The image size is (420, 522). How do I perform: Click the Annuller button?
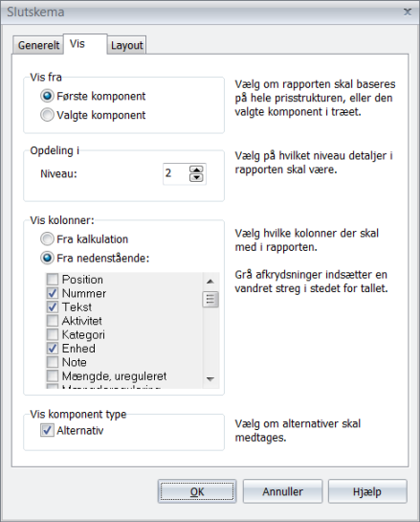coord(282,491)
